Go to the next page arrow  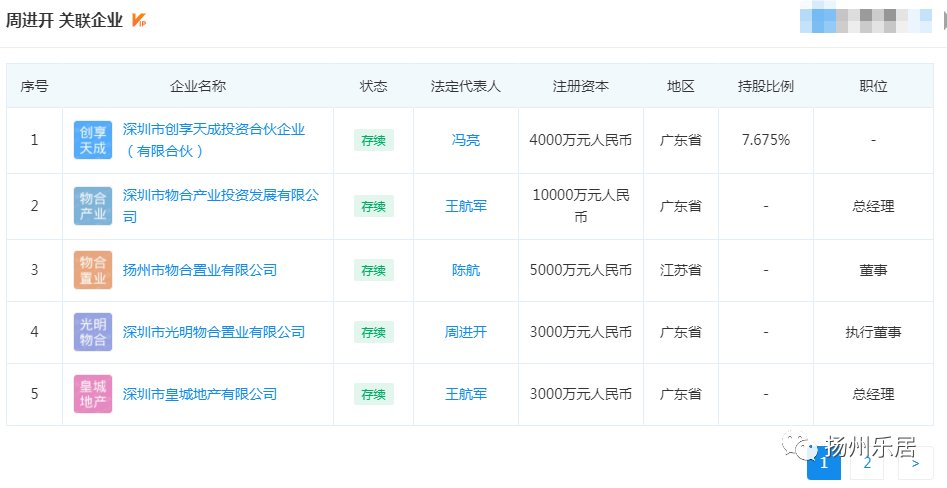tap(916, 464)
